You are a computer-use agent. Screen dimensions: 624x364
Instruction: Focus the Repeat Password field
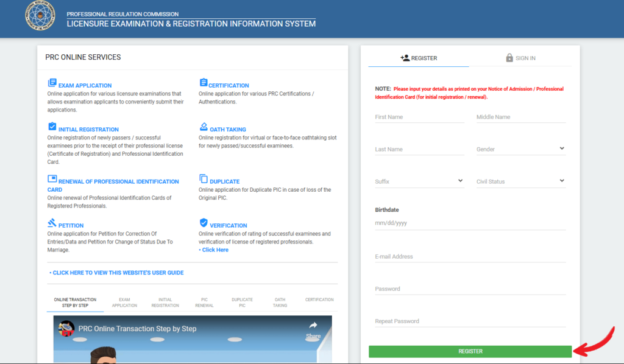pyautogui.click(x=470, y=321)
